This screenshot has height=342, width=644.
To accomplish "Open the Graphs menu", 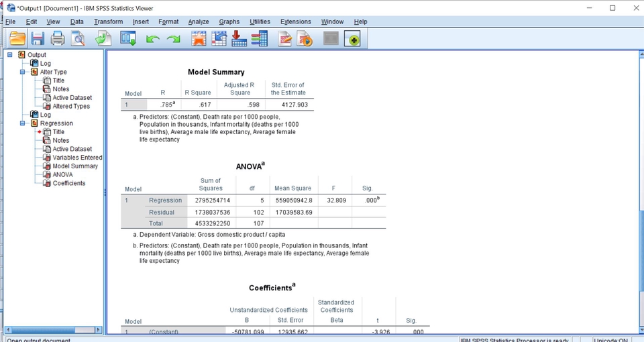I will (x=229, y=21).
